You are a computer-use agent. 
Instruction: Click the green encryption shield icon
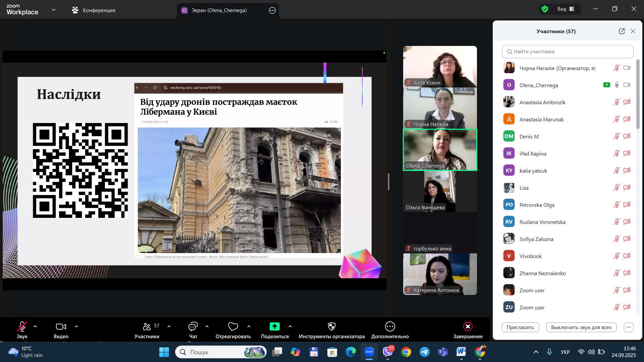point(545,9)
